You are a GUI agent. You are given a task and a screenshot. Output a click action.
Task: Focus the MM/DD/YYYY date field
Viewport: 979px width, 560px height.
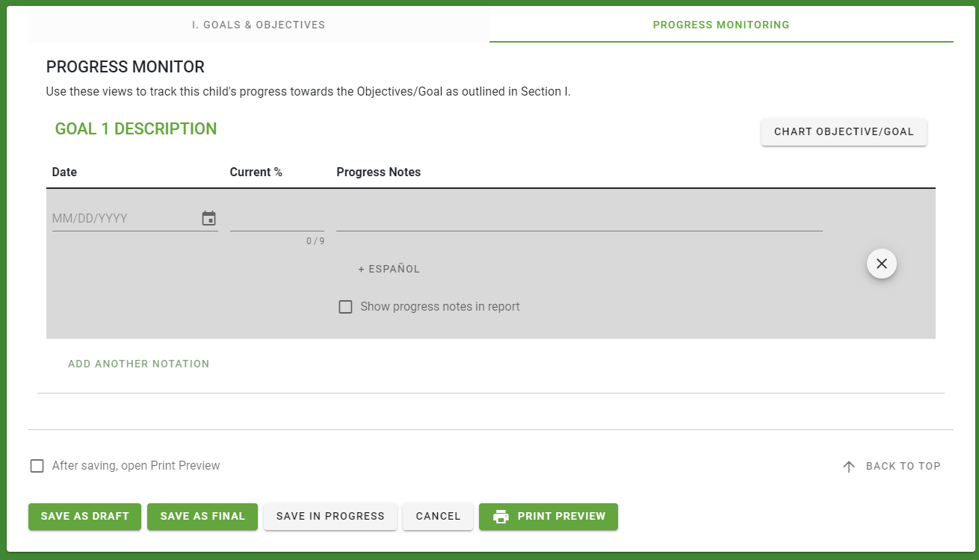click(x=124, y=218)
